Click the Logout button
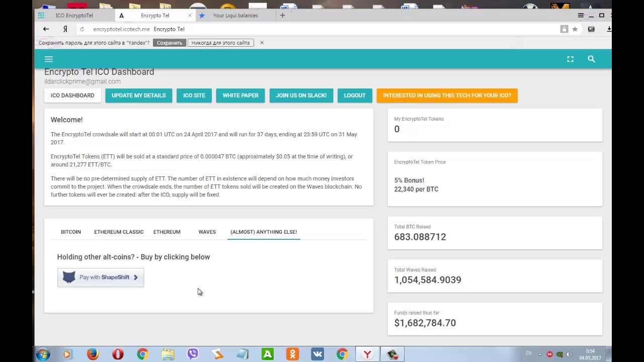The height and width of the screenshot is (362, 644). pyautogui.click(x=355, y=96)
